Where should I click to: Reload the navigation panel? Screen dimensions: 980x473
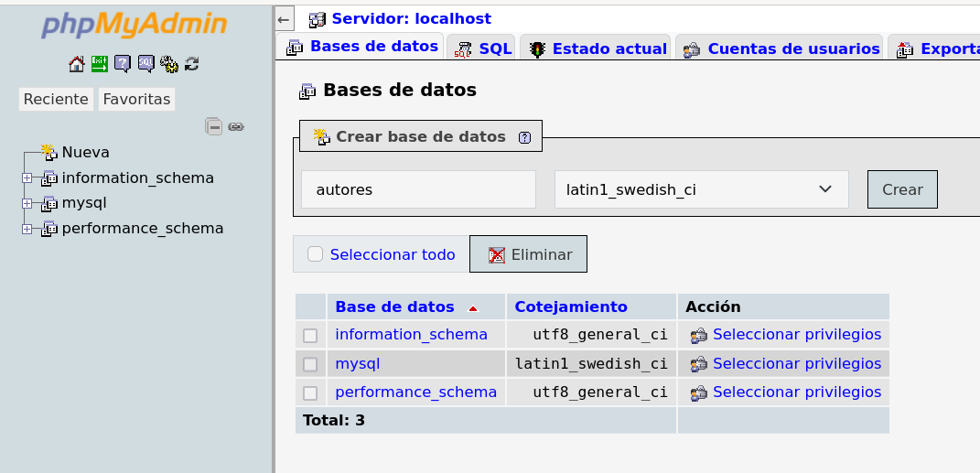click(192, 64)
